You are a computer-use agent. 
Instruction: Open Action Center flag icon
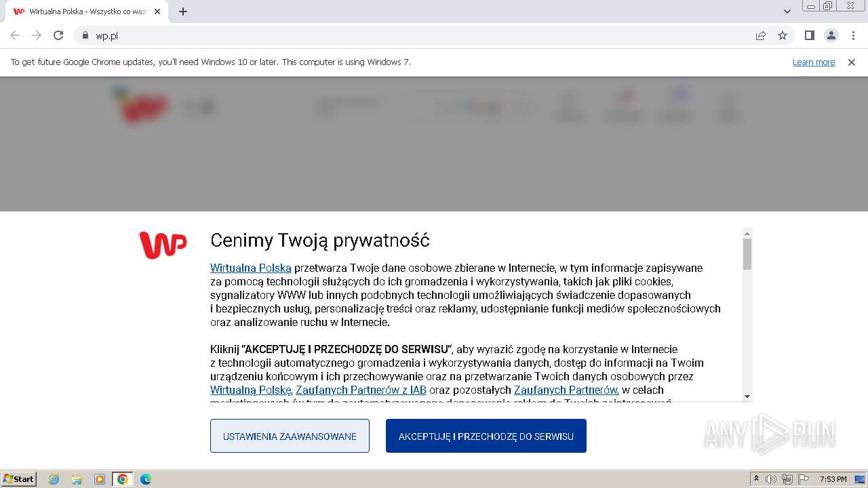pos(804,479)
